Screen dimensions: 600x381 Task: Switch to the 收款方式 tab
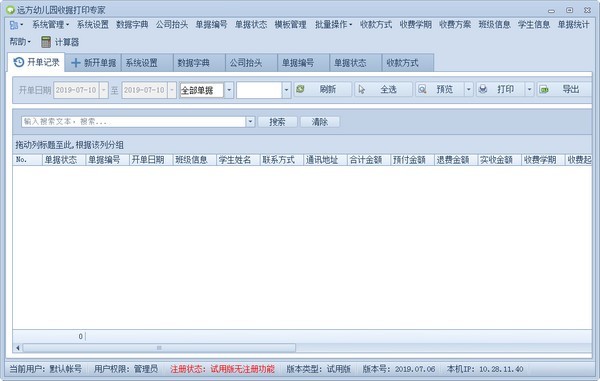pos(408,63)
